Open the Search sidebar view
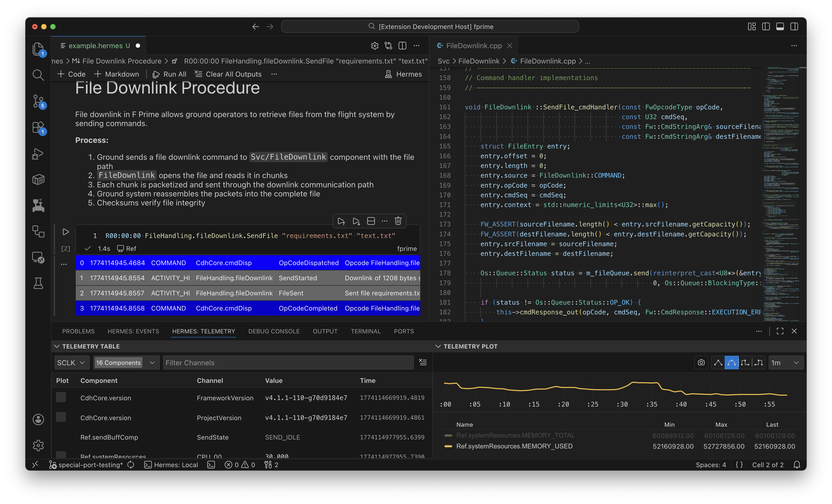Screen dimensions: 832x504 pos(38,75)
